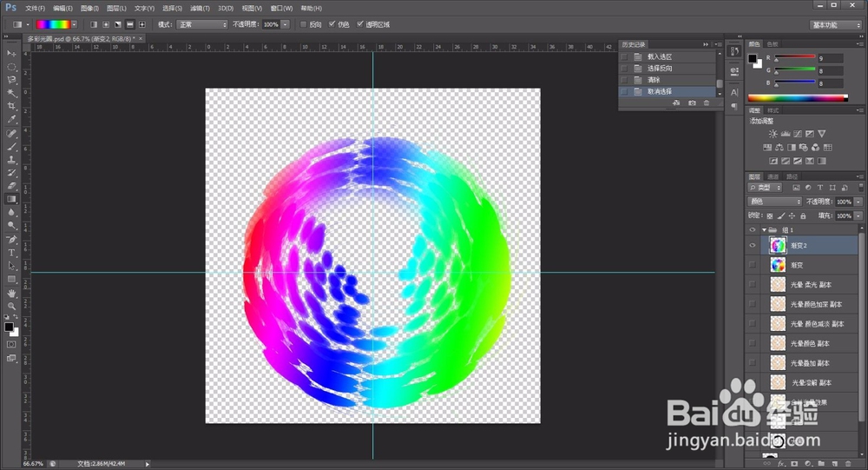
Task: Click the color spectrum ramp bar
Action: click(x=798, y=97)
